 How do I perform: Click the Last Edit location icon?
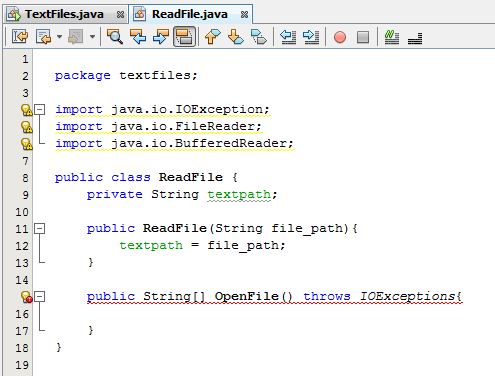[20, 36]
